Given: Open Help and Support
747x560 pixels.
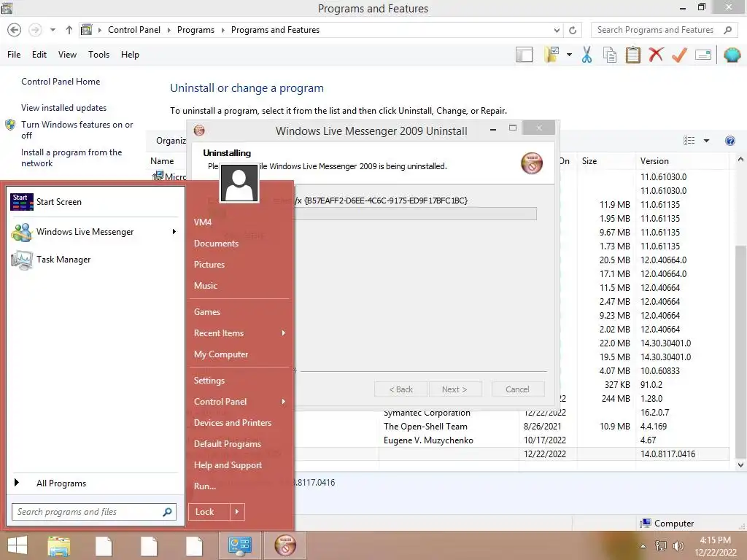Looking at the screenshot, I should (x=228, y=465).
